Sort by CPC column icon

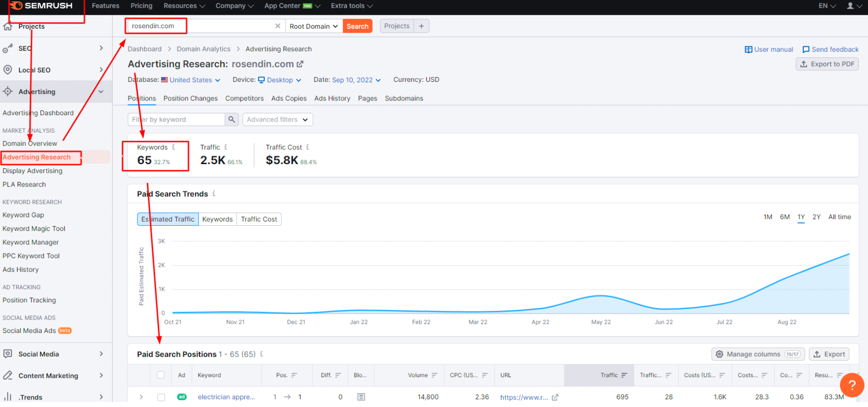pos(485,375)
